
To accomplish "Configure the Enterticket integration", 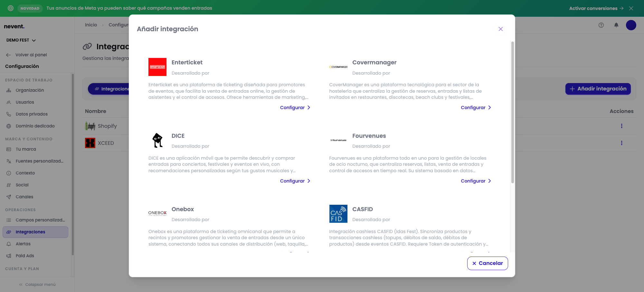I will point(295,108).
